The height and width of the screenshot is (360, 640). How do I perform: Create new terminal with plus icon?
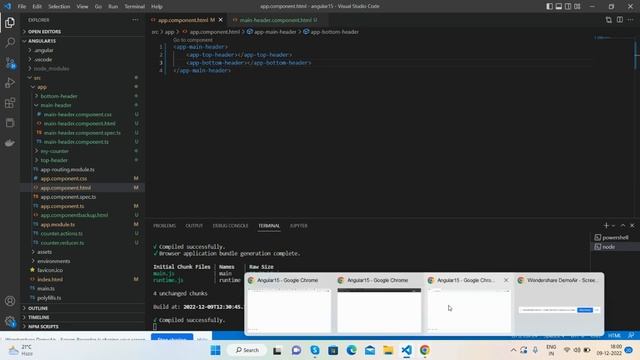click(606, 225)
